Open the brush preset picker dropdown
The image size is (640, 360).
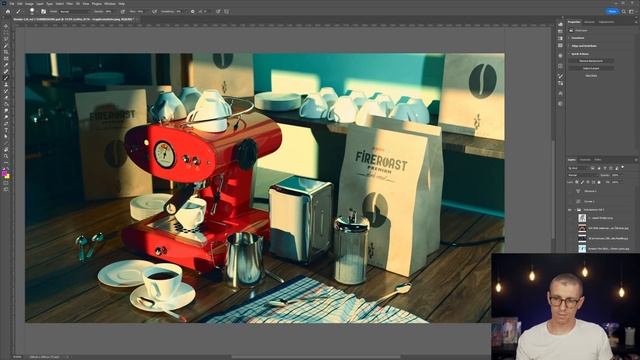32,11
